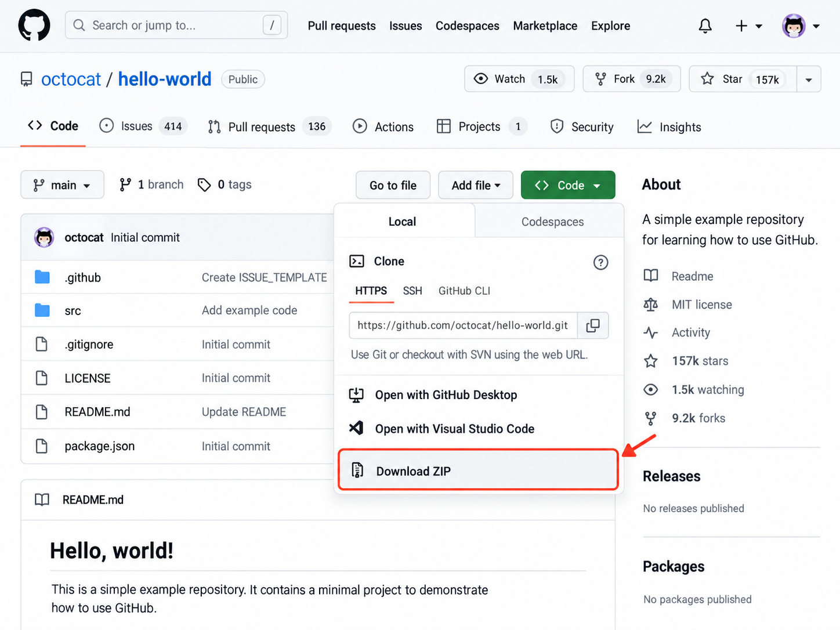Click the src folder icon
Screen dimensions: 840x630
tap(42, 310)
